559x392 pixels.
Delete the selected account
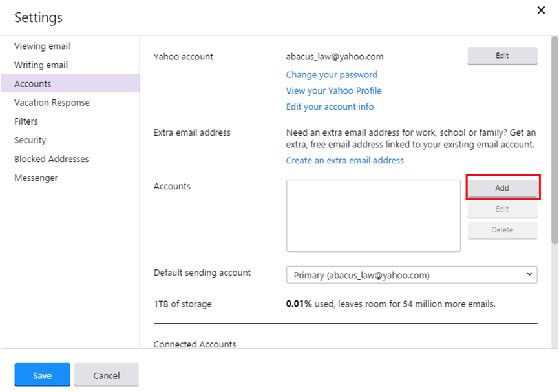502,230
